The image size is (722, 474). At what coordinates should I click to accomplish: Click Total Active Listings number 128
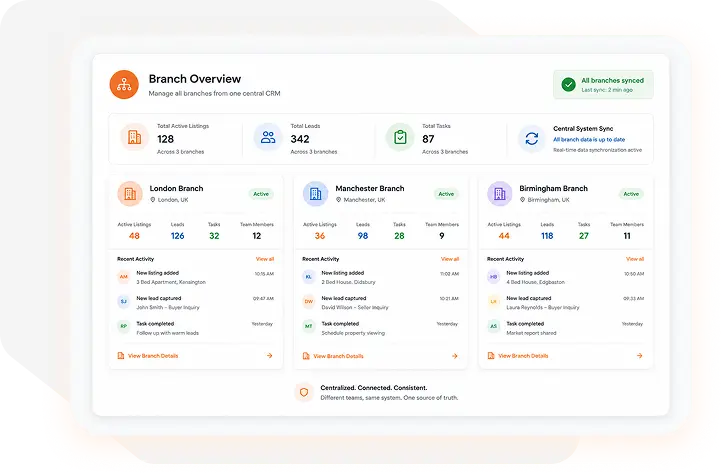pos(165,139)
